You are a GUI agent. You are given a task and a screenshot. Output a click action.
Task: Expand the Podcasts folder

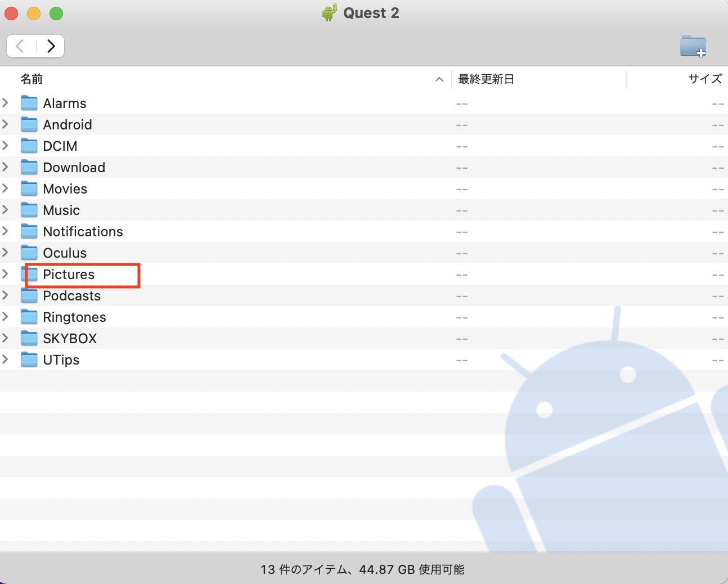tap(6, 295)
